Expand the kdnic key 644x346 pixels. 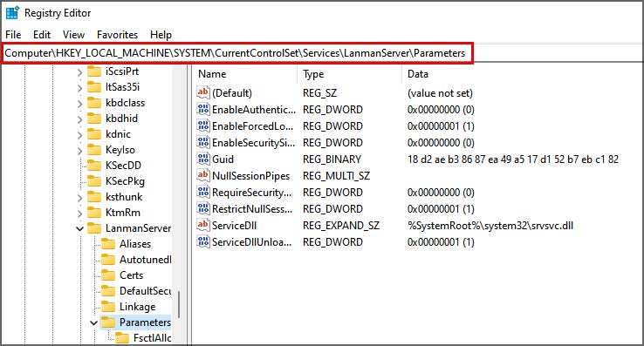[79, 135]
